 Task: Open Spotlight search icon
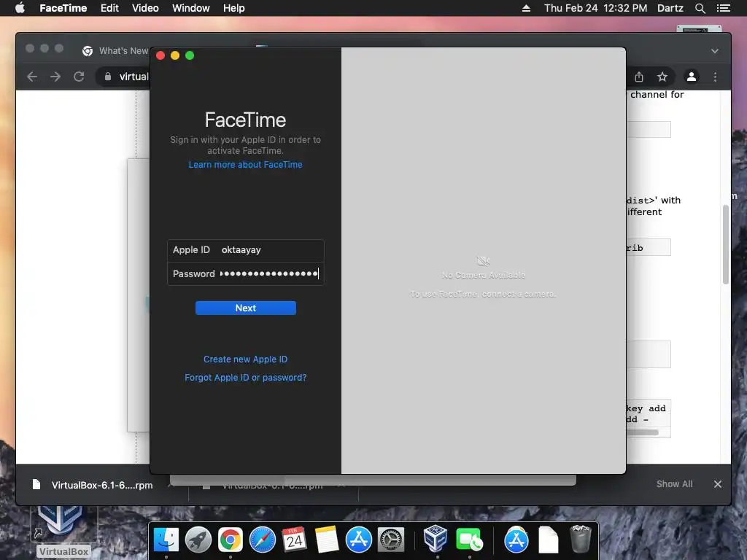(x=700, y=8)
